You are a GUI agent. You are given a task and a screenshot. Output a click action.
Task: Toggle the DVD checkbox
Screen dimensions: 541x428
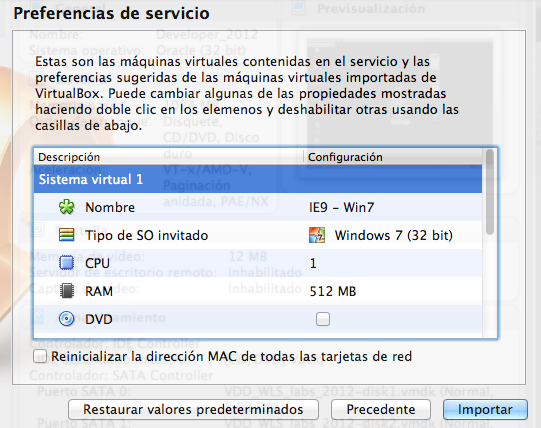coord(323,319)
